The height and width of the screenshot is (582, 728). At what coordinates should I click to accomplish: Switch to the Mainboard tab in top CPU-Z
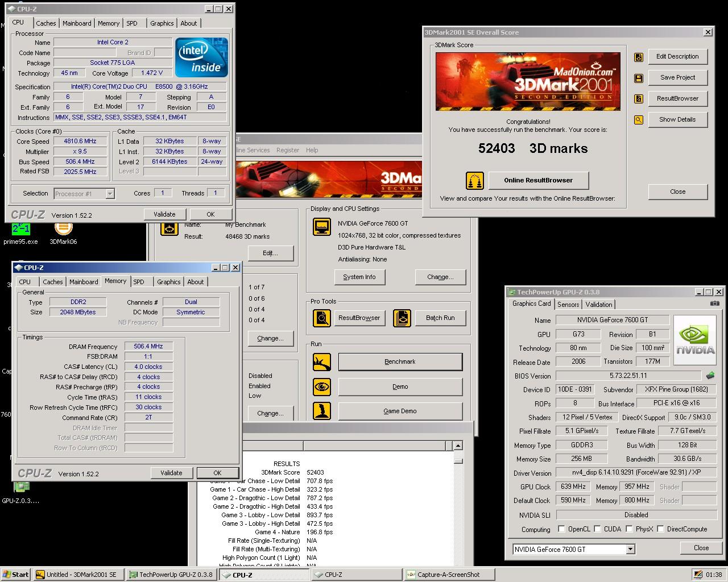click(x=77, y=23)
